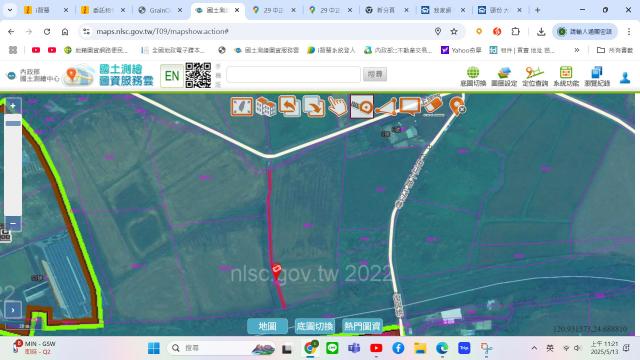This screenshot has width=640, height=360.
Task: Open the speech-bubble annotation tool
Action: pyautogui.click(x=410, y=107)
